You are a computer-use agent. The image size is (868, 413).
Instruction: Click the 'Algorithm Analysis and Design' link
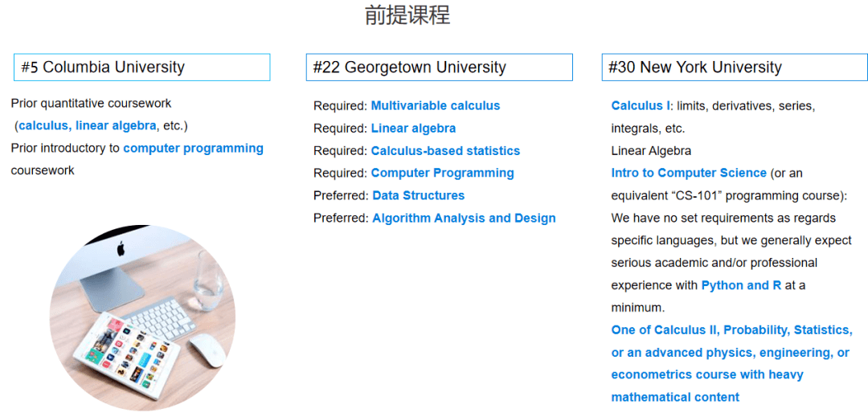pos(464,218)
